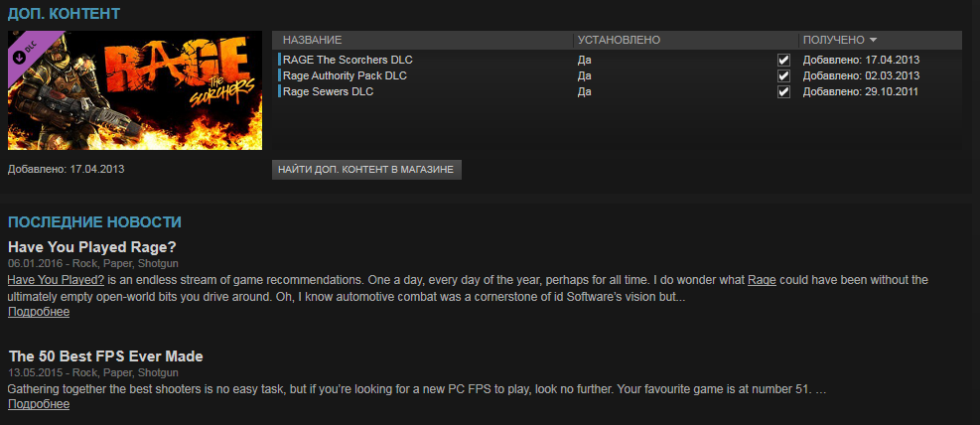Viewport: 980px width, 425px height.
Task: Click Подробнее under Have You Played Rage
Action: click(39, 312)
